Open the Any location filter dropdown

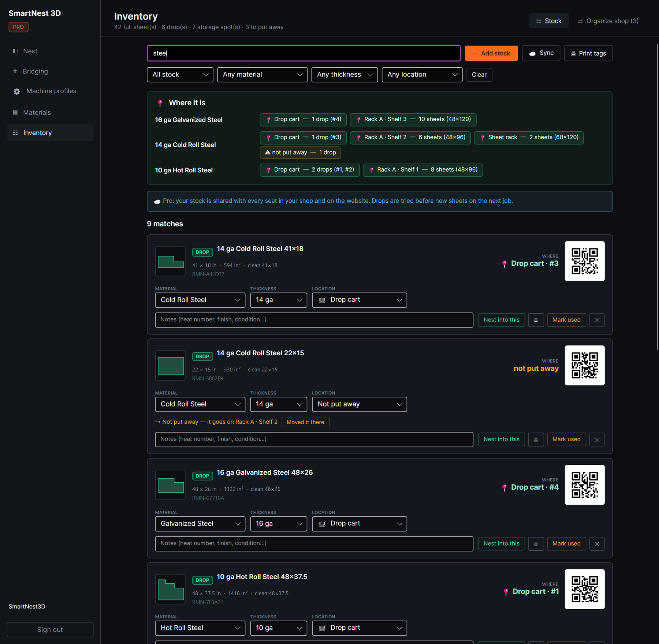tap(422, 75)
